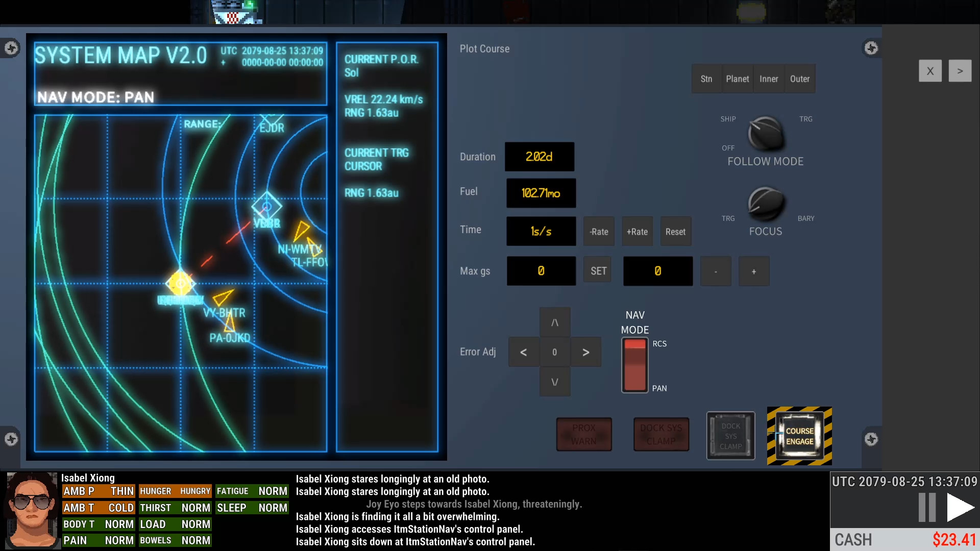Click Isabel Xiong's portrait
The image size is (980, 551).
(32, 510)
